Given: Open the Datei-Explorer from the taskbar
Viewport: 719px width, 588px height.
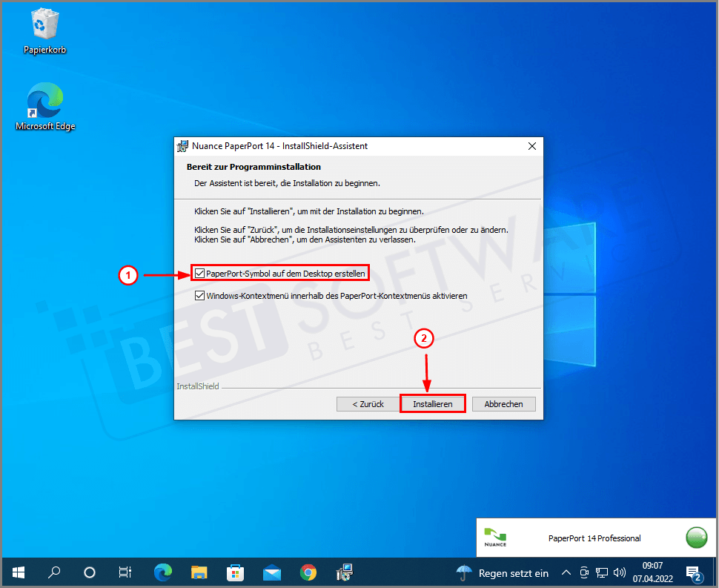Looking at the screenshot, I should [199, 572].
